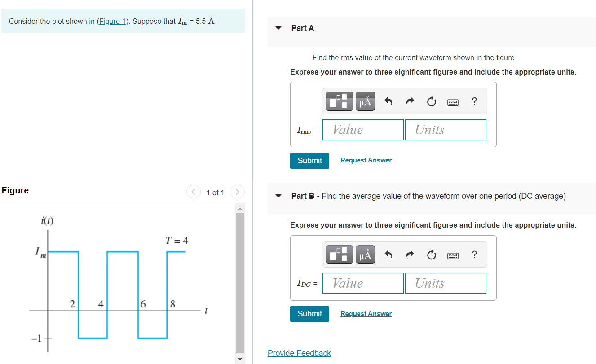The width and height of the screenshot is (596, 364).
Task: Open Figure 1 link in problem statement
Action: click(x=112, y=21)
